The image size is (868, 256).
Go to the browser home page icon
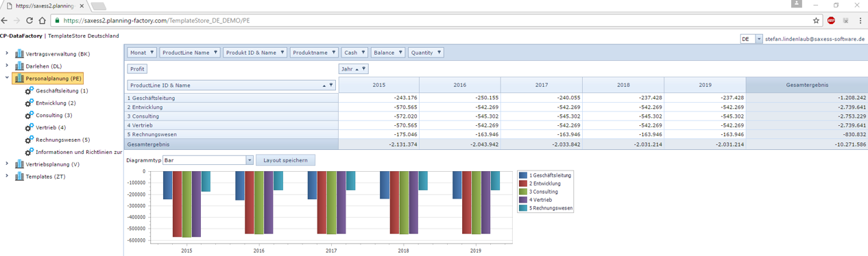pos(42,21)
